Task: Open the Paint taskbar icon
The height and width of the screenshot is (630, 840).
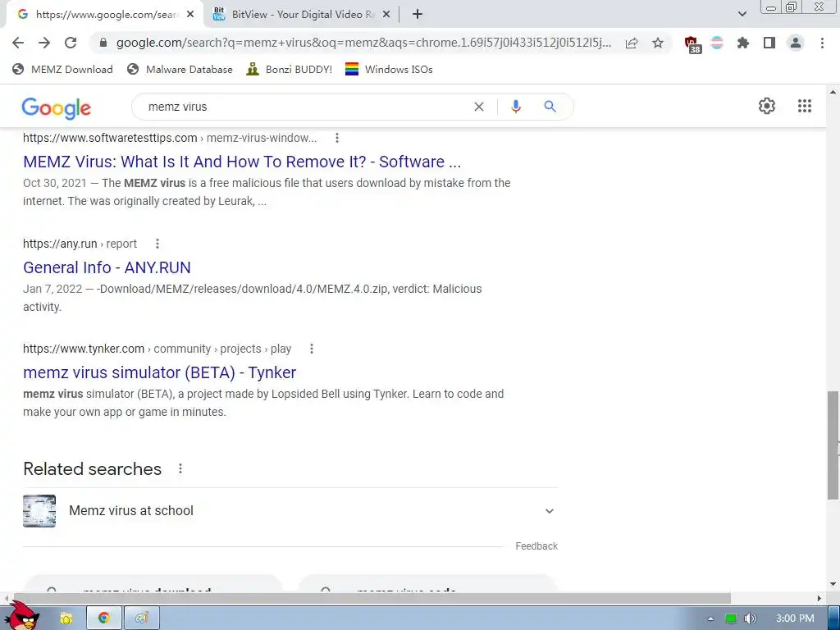Action: coord(141,619)
